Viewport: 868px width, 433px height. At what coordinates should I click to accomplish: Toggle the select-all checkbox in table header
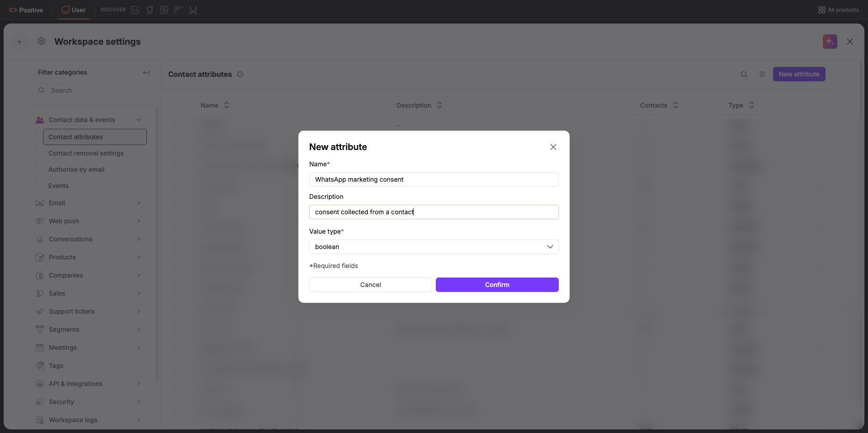point(182,105)
